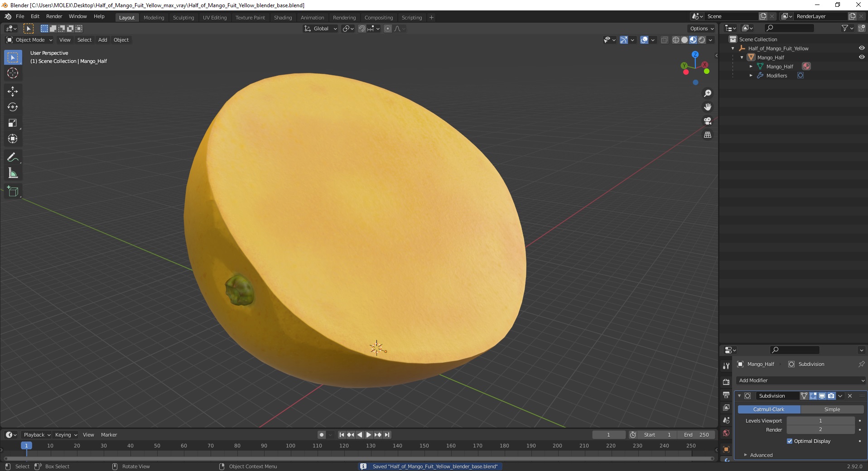Screen dimensions: 868x471
Task: Jump to the timeline end frame
Action: click(387, 435)
